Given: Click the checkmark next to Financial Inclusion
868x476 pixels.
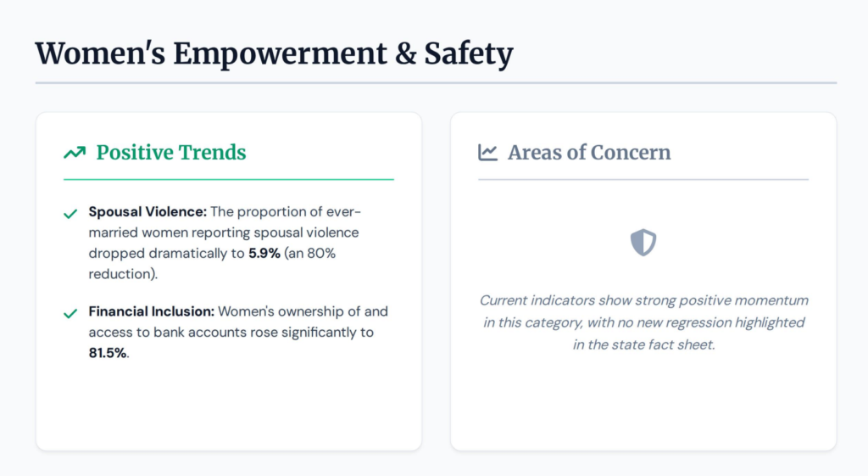Looking at the screenshot, I should pos(70,314).
